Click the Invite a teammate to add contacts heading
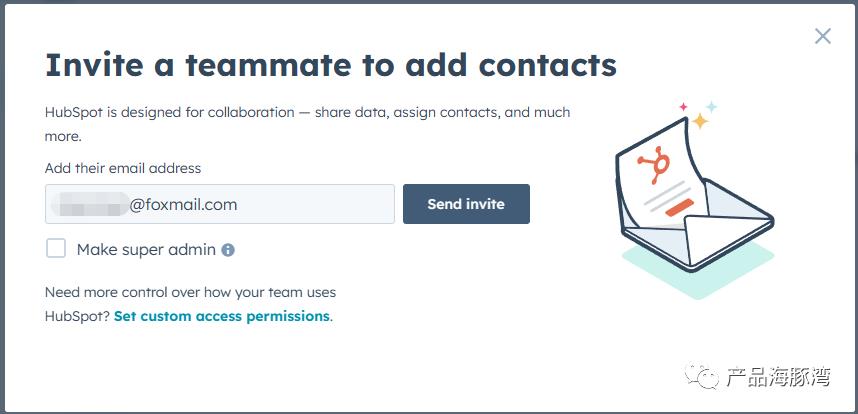The height and width of the screenshot is (414, 858). pos(331,65)
